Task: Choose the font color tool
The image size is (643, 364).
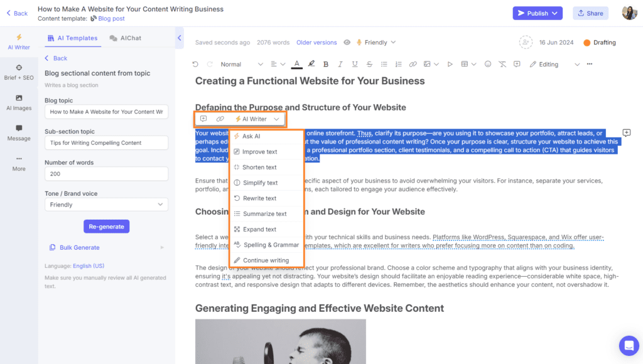Action: (297, 65)
